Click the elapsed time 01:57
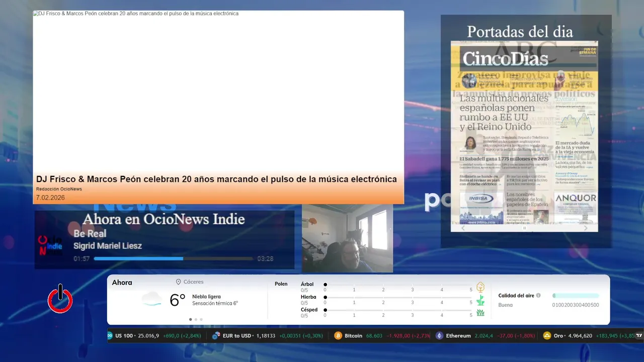Screen dimensions: 644x362 click(82, 259)
